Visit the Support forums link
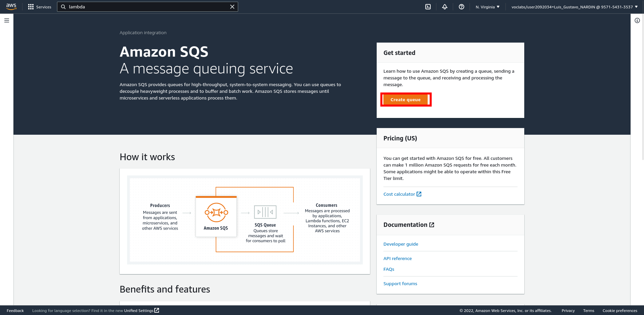Viewport: 644px width, 315px height. [400, 283]
